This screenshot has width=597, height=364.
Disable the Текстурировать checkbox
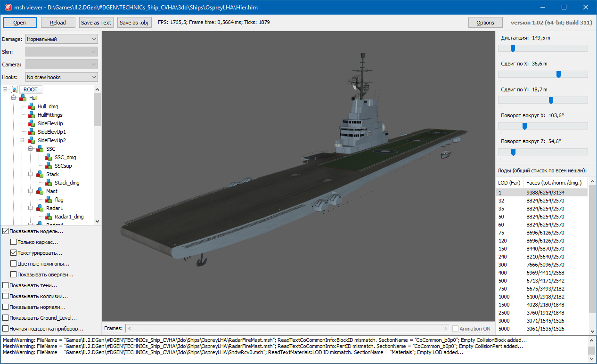coord(14,253)
